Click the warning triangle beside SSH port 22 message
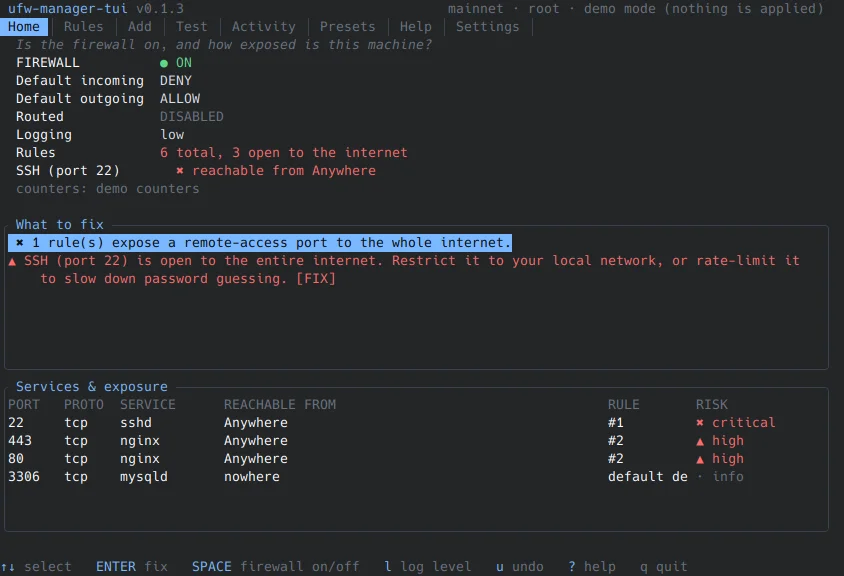The width and height of the screenshot is (844, 576). click(x=12, y=262)
